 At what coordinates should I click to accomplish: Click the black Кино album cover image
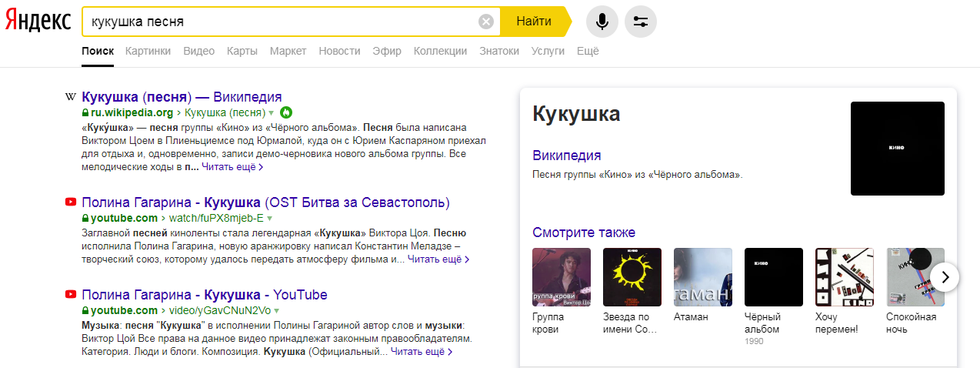point(897,149)
